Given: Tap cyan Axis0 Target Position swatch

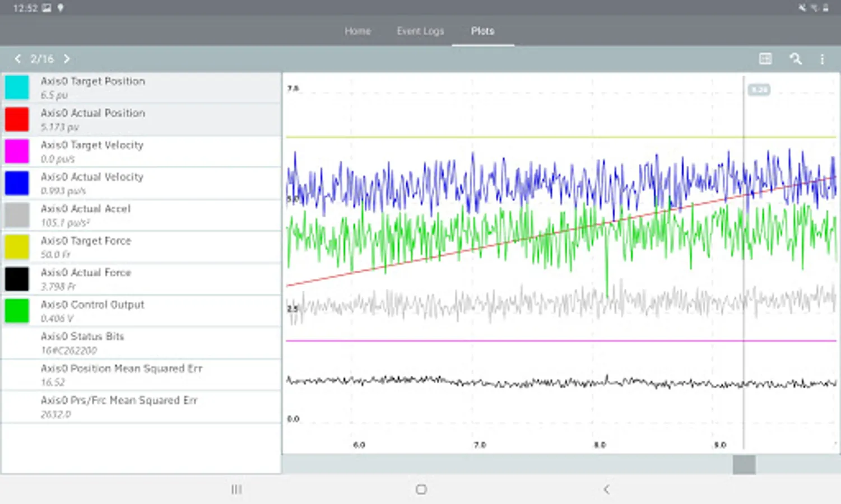Looking at the screenshot, I should tap(17, 87).
